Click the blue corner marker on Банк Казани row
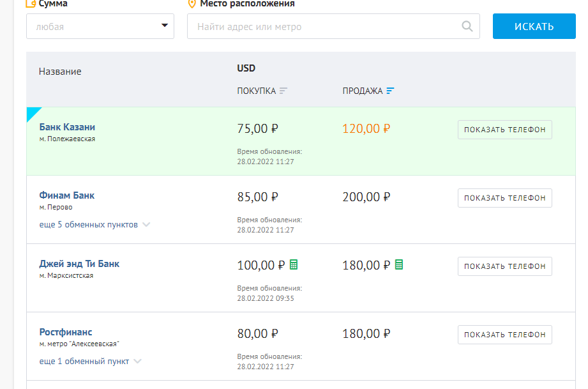Screen dimensions: 588x389 coord(32,112)
